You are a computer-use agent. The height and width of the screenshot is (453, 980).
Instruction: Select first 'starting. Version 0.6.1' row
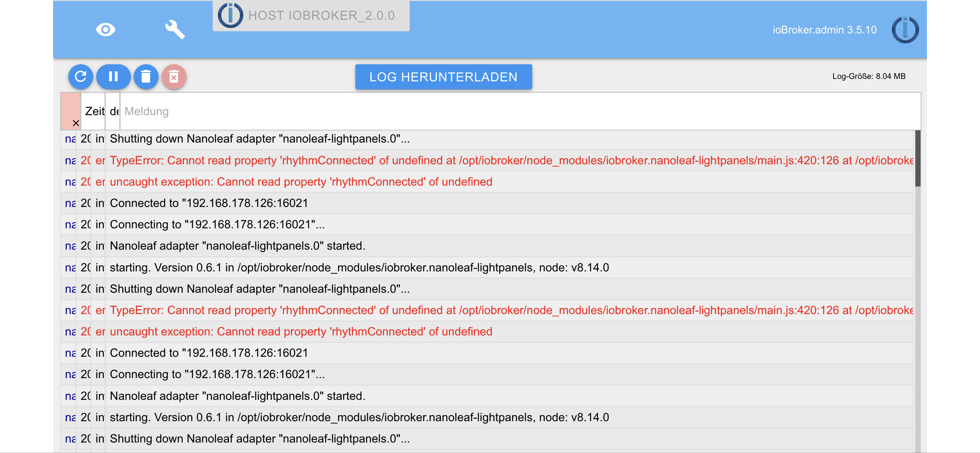pos(487,267)
